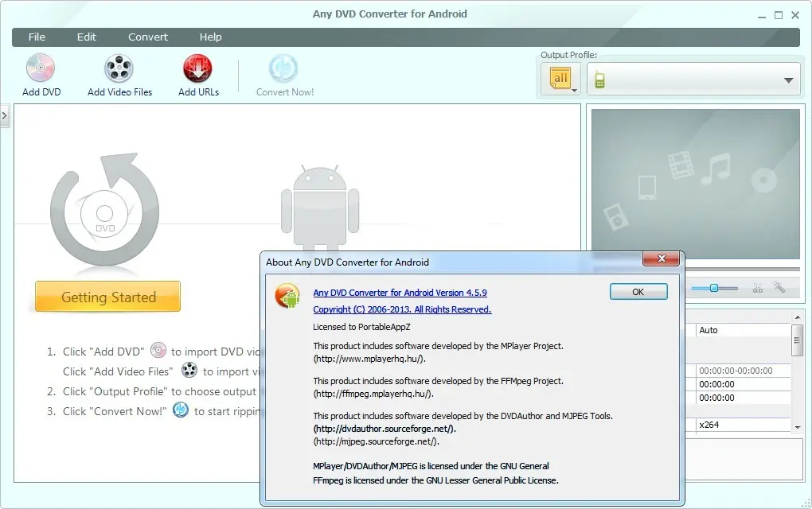Open the Convert menu

click(x=148, y=37)
